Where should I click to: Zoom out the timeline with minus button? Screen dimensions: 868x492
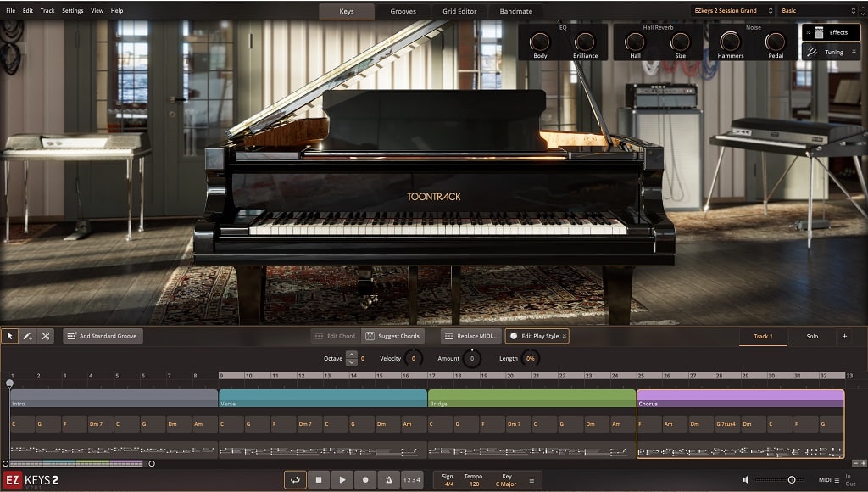[856, 463]
